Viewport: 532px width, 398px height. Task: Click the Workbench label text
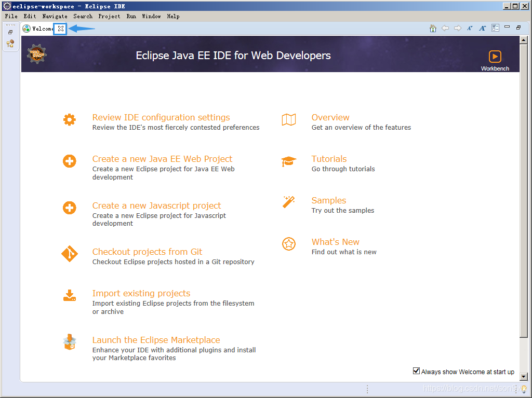[x=495, y=68]
